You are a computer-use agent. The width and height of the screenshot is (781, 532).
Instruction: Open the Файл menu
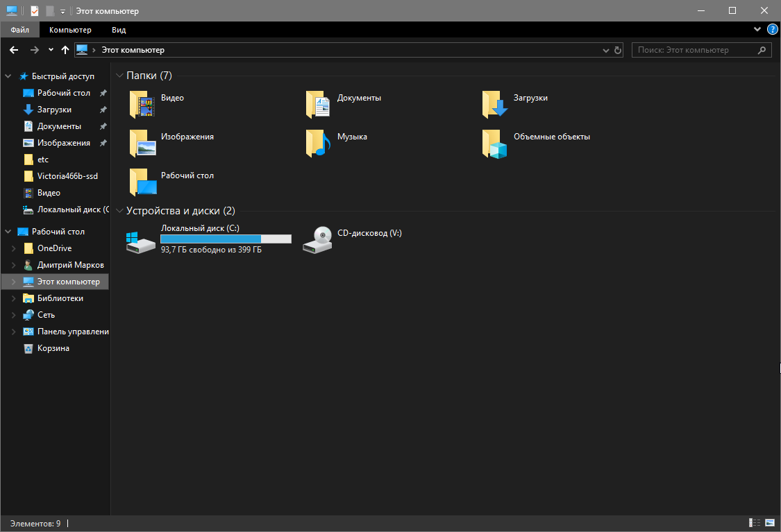[20, 30]
